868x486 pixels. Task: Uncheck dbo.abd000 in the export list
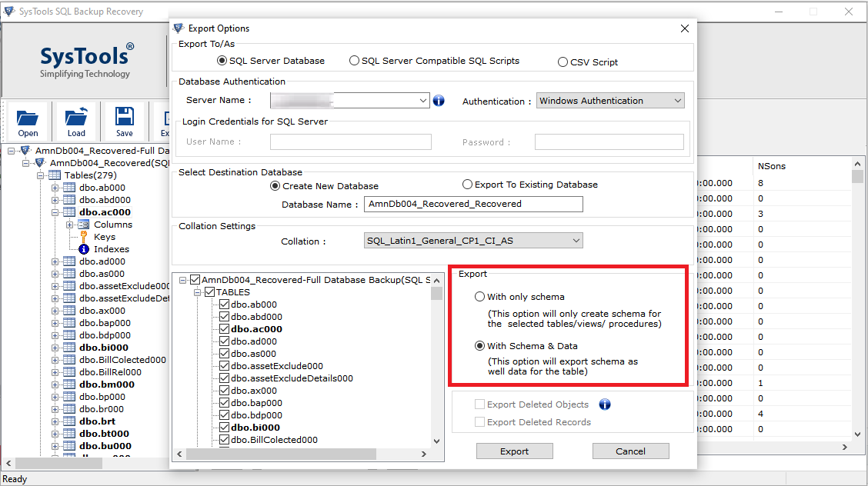coord(224,317)
